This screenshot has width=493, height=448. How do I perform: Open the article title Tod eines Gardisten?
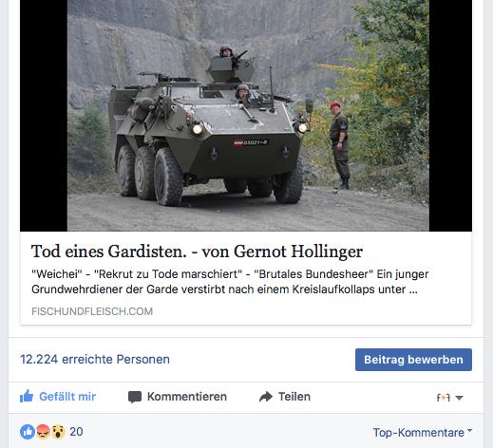point(197,252)
